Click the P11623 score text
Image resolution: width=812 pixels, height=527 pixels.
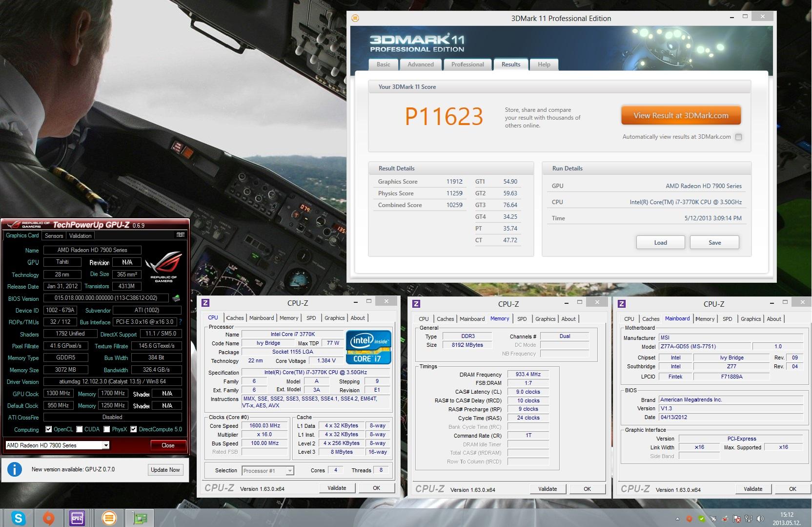point(444,116)
